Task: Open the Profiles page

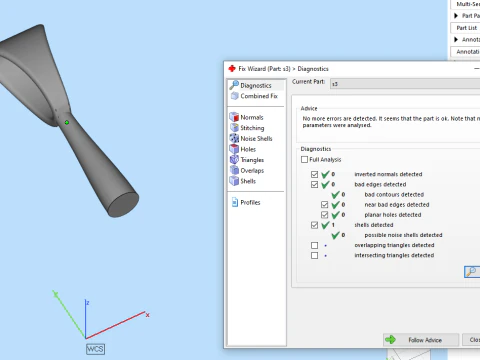Action: click(246, 202)
